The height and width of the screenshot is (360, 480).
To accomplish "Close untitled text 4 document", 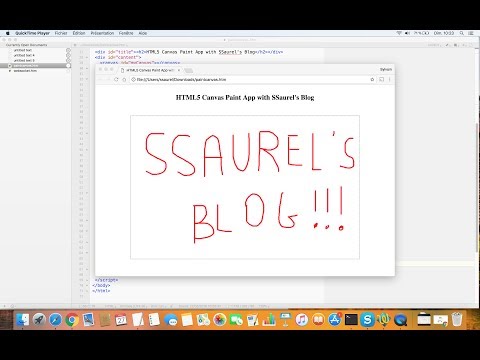I will 68,55.
